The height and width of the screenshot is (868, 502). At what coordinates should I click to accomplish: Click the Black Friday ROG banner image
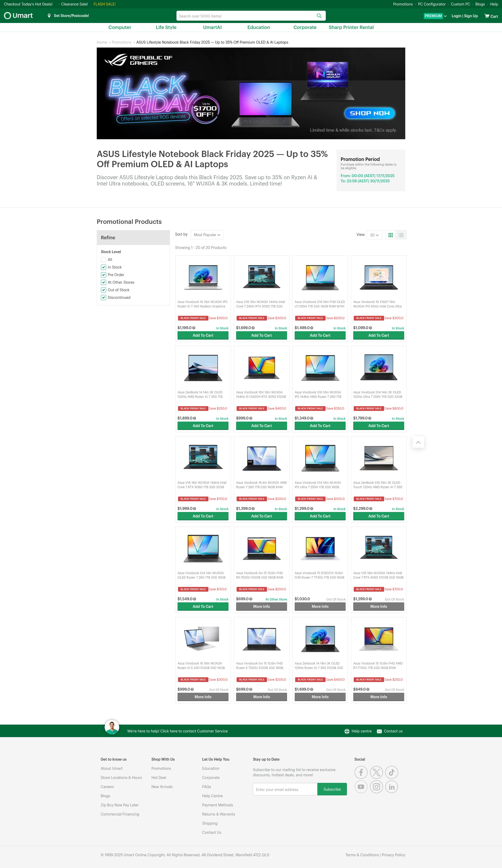tap(251, 93)
